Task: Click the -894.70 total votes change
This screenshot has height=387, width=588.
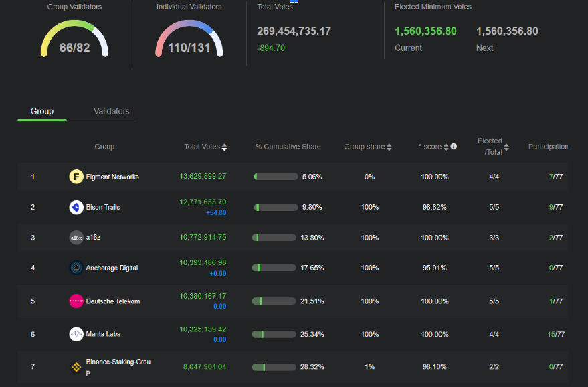Action: 271,48
